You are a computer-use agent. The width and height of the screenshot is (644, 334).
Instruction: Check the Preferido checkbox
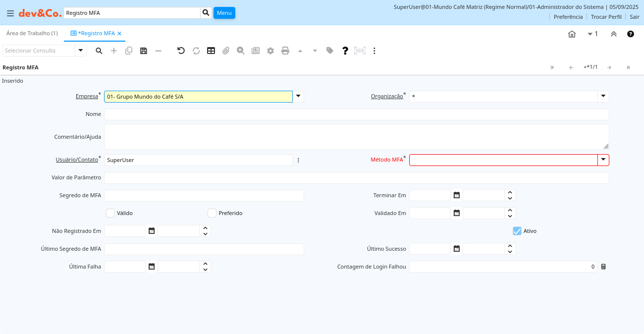coord(212,213)
